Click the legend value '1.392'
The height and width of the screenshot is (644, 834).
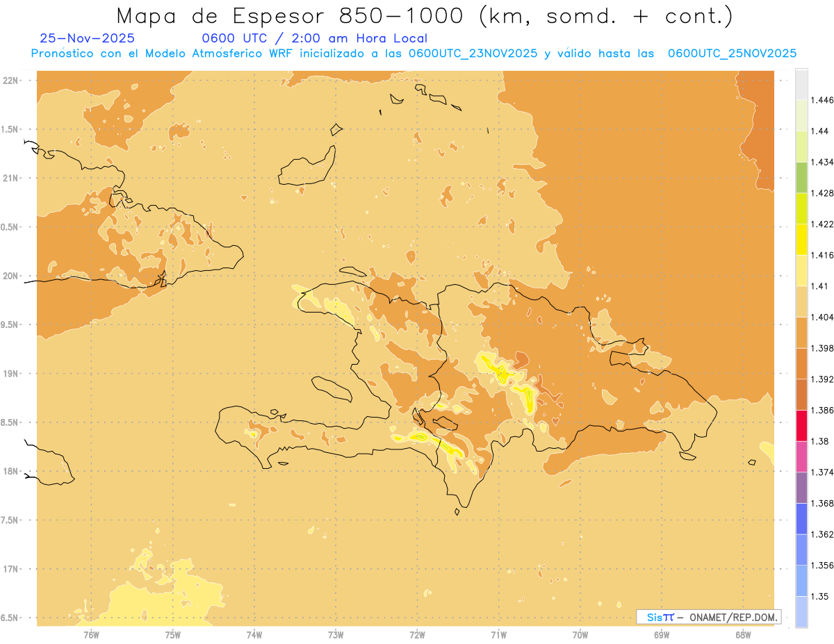coord(823,379)
